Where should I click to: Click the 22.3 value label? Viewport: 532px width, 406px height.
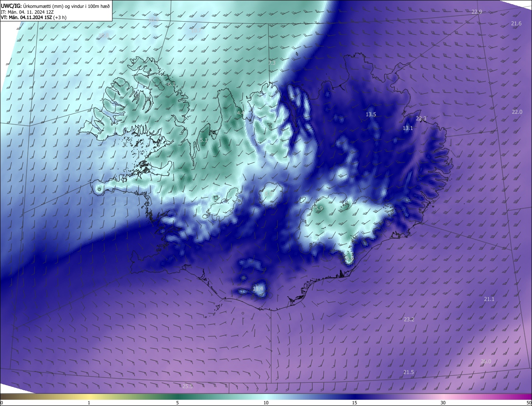coord(421,119)
